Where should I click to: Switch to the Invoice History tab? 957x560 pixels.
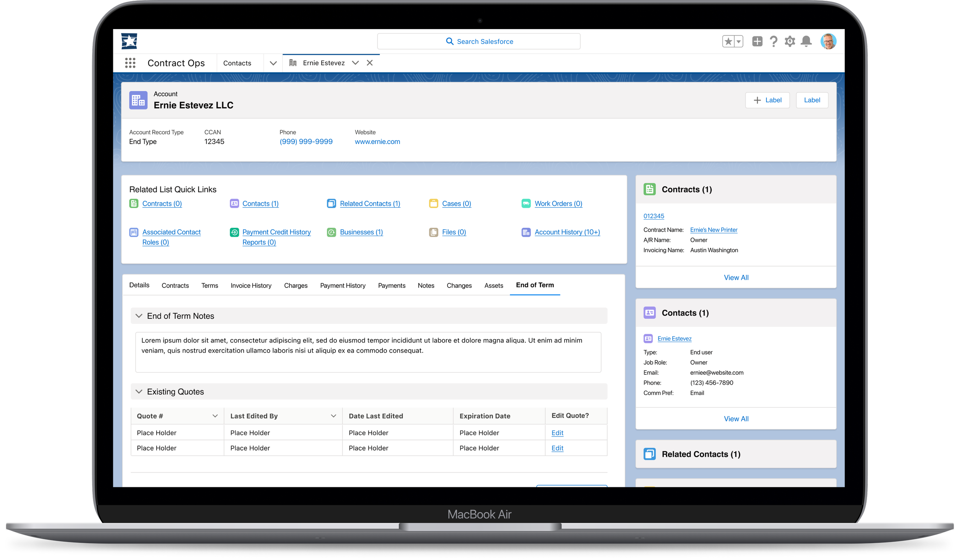[251, 286]
